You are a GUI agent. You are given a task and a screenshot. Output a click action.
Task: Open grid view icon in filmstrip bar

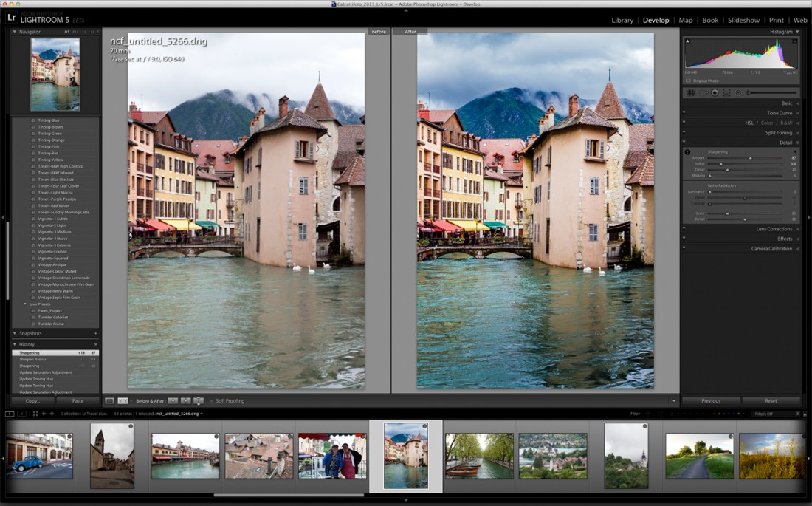[35, 414]
